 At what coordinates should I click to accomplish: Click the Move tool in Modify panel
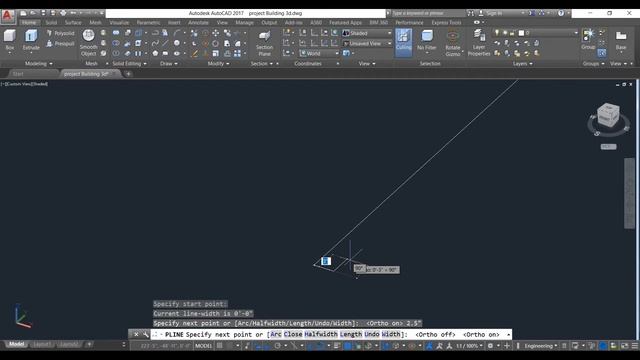(x=216, y=33)
